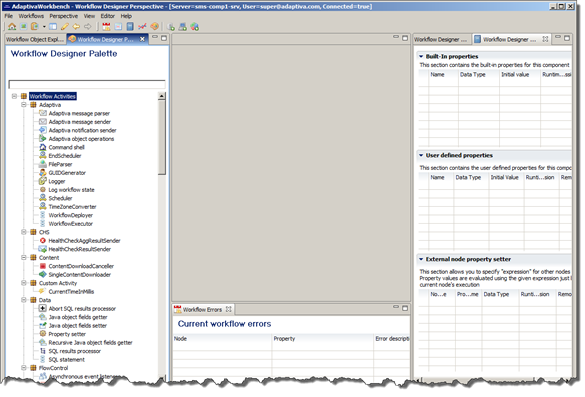Click the back arrow toolbar icon
The width and height of the screenshot is (585, 397).
[76, 26]
